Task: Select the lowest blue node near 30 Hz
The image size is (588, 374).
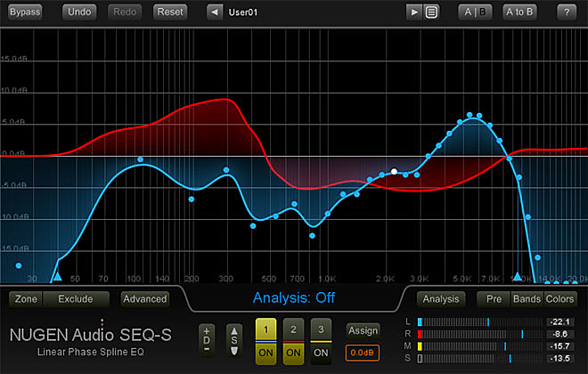Action: pyautogui.click(x=19, y=265)
